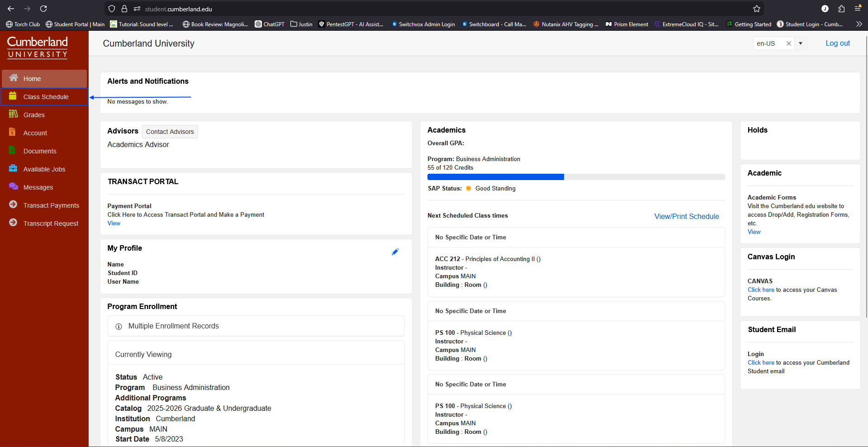Screen dimensions: 868x447
Task: Click the Home house icon in sidebar
Action: pyautogui.click(x=14, y=78)
